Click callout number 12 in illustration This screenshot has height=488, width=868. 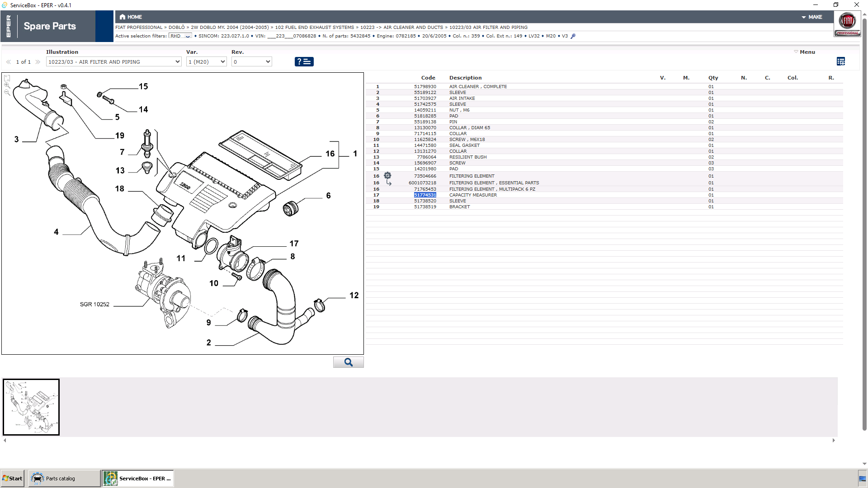point(354,295)
